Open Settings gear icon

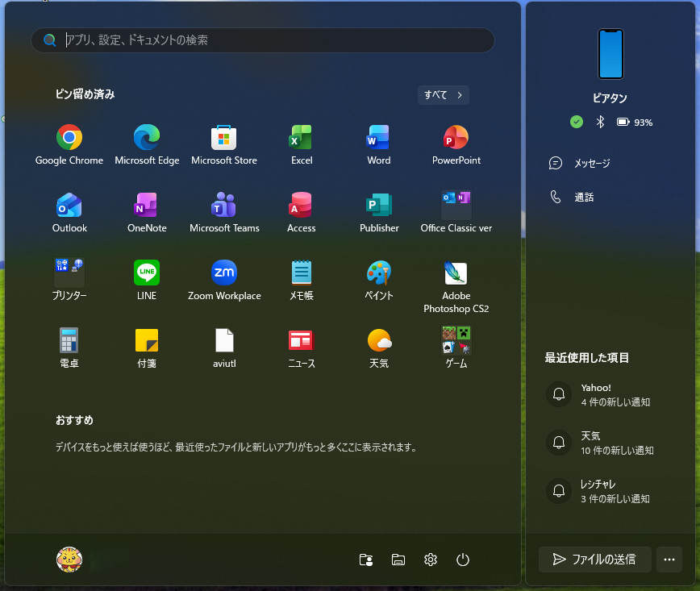431,560
